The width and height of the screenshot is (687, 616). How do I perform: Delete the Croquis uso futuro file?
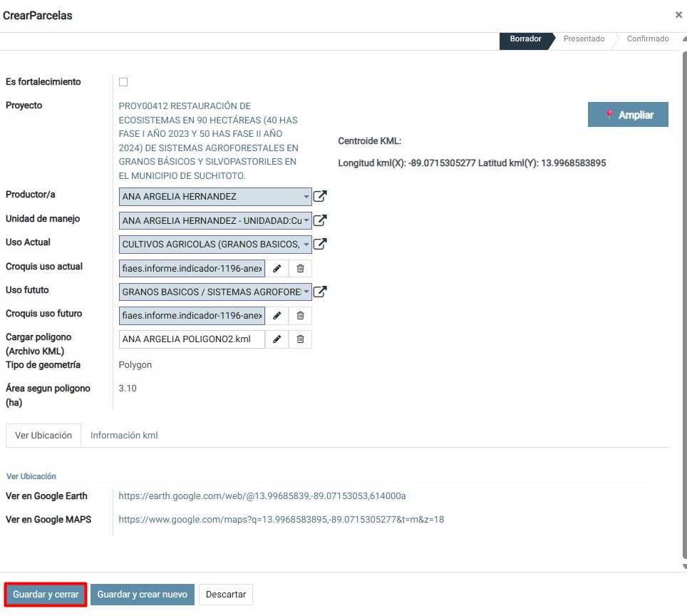click(x=300, y=316)
